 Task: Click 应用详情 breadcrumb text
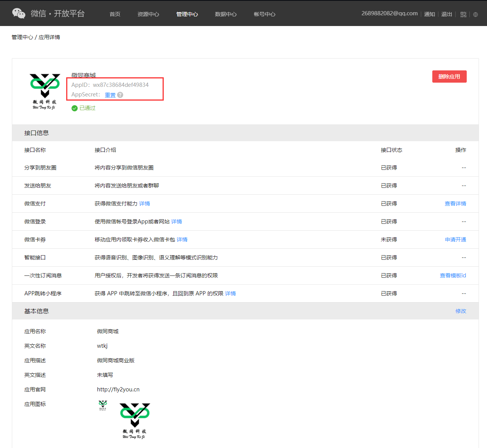49,37
